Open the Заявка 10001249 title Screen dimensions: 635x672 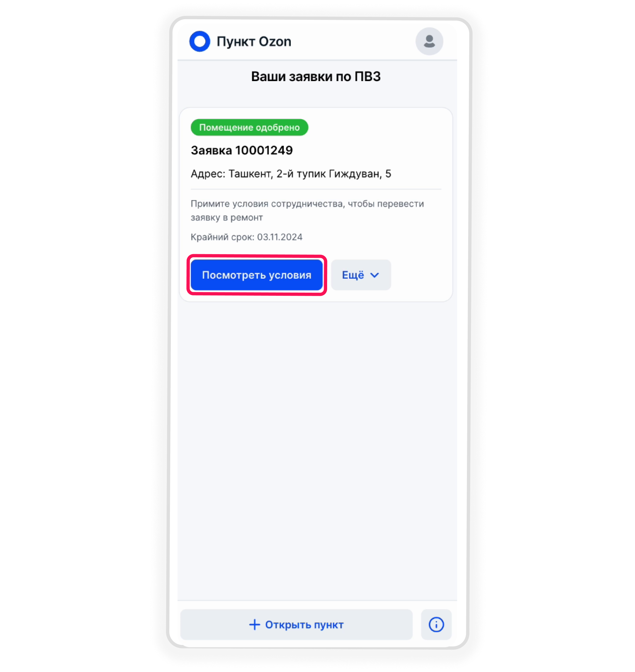coord(242,150)
